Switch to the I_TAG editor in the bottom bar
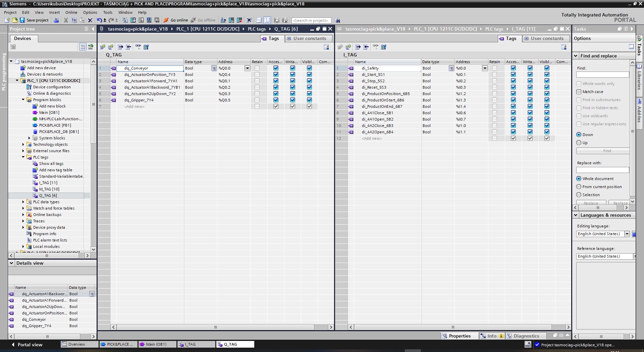This screenshot has height=352, width=644. pos(197,344)
